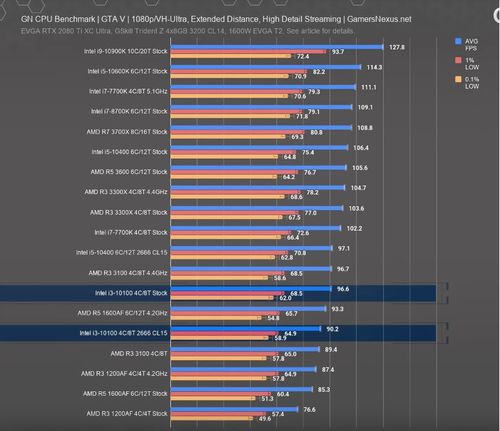Screen dimensions: 500x431
Task: Click the 97.1 average FPS value
Action: [344, 249]
